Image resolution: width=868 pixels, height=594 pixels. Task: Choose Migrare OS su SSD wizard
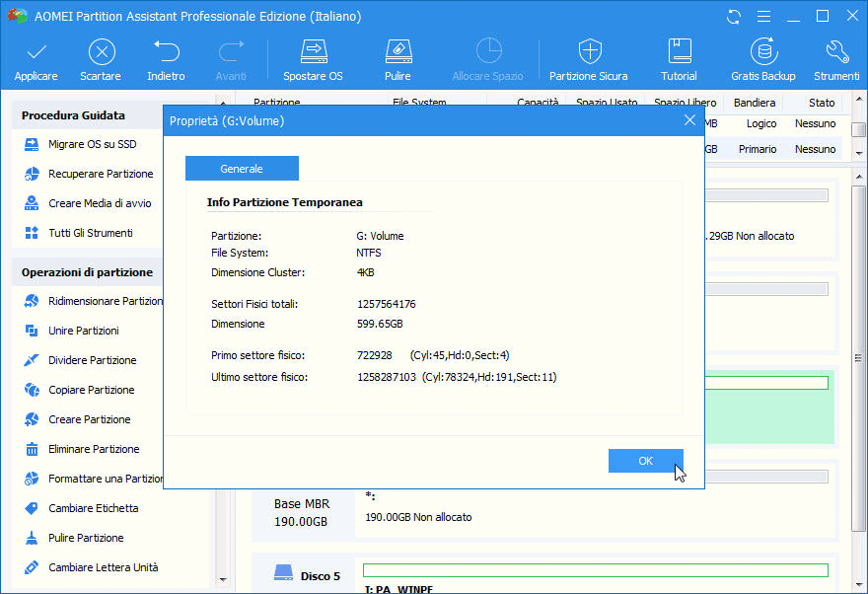(x=92, y=144)
